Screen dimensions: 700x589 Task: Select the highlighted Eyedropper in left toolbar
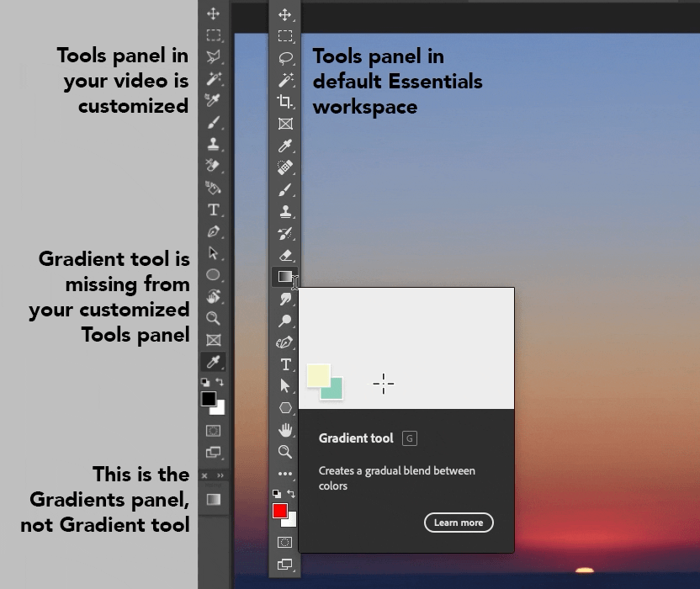click(x=214, y=362)
